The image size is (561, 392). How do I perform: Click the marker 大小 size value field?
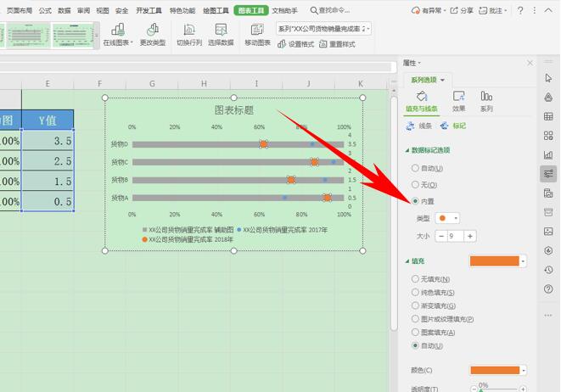coord(456,236)
